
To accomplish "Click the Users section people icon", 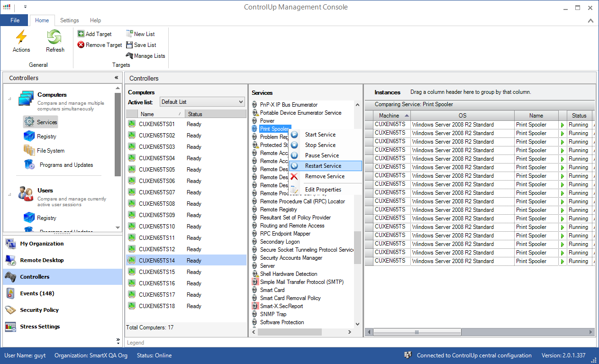I will (x=26, y=194).
